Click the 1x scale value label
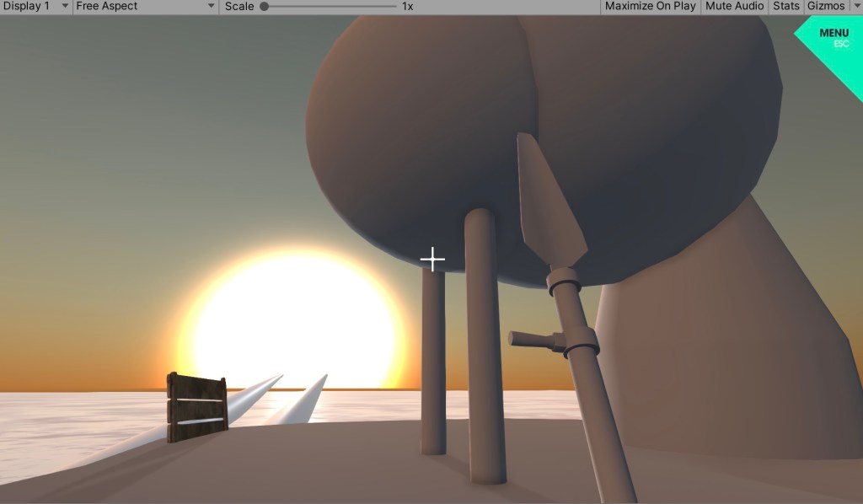This screenshot has width=863, height=504. click(x=407, y=7)
